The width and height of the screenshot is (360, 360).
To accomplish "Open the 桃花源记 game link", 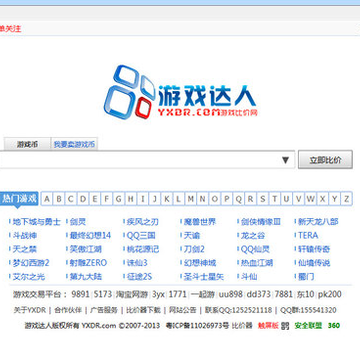I will tap(143, 249).
